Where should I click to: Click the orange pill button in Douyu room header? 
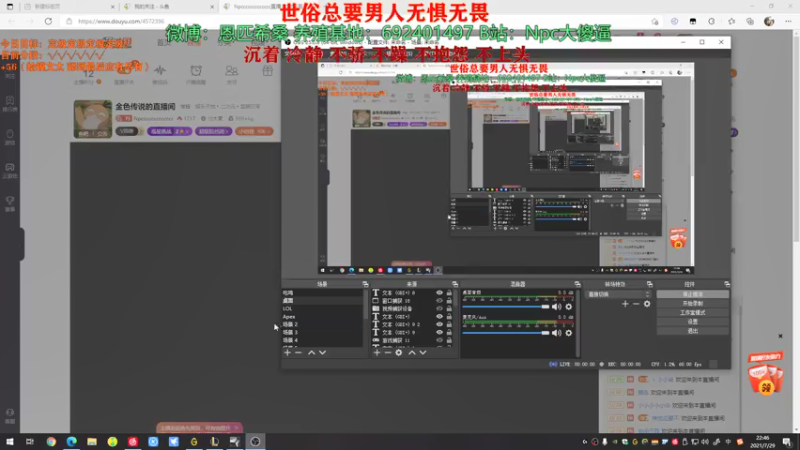(255, 131)
